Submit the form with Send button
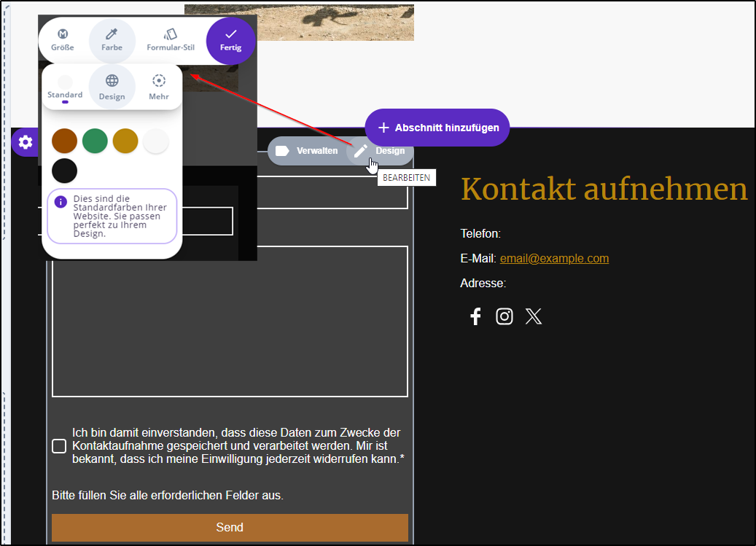Viewport: 756px width, 546px height. 230,527
